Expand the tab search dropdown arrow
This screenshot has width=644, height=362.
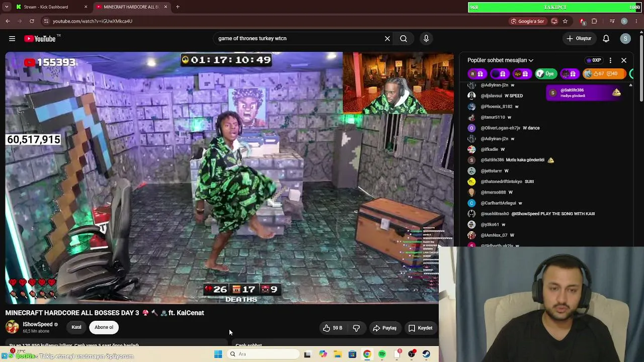click(8, 7)
